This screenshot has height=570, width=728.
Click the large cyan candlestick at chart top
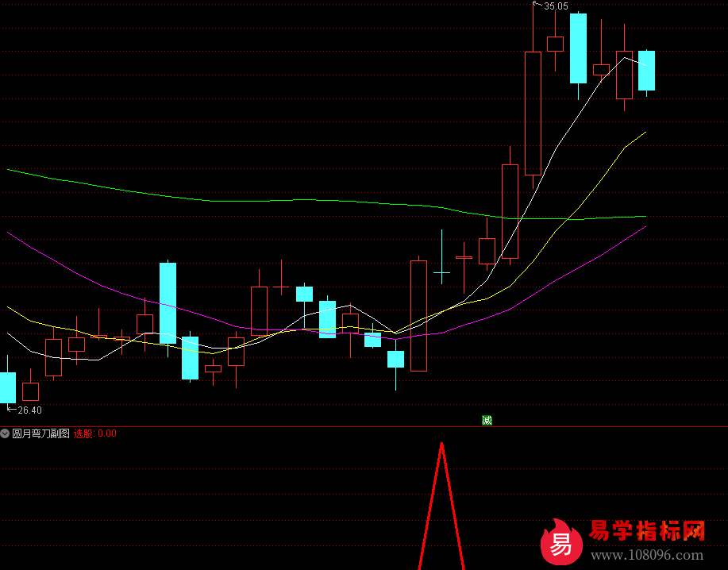click(x=578, y=48)
